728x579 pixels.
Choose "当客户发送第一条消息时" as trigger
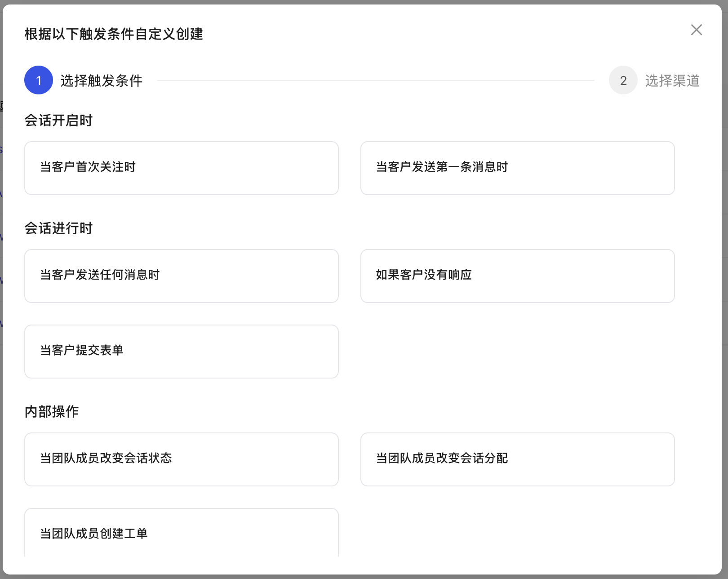pyautogui.click(x=517, y=168)
